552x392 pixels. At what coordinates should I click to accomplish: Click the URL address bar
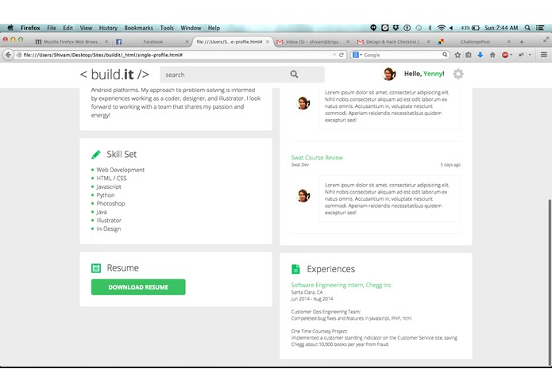(176, 55)
